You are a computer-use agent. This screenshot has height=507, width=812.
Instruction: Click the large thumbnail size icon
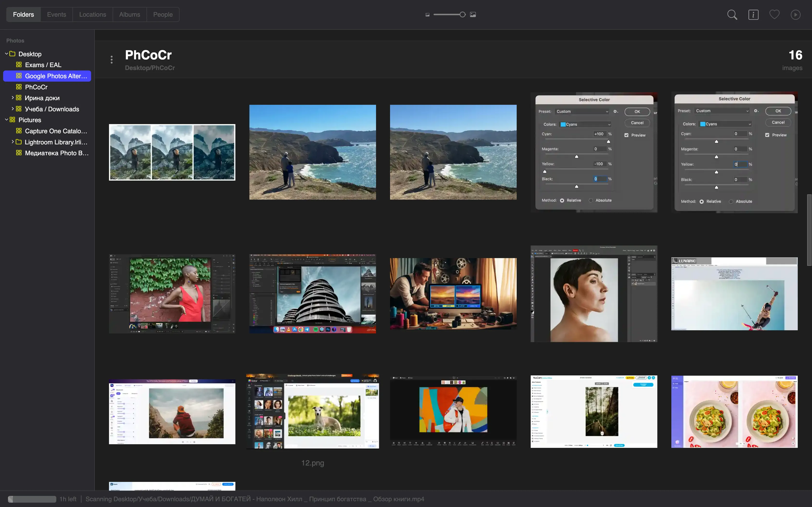coord(473,14)
